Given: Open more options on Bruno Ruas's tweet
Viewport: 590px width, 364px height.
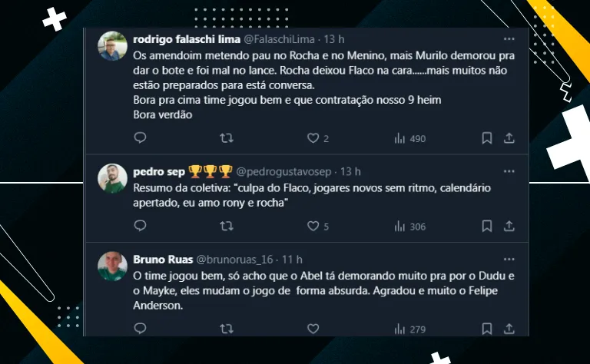Looking at the screenshot, I should pos(509,260).
